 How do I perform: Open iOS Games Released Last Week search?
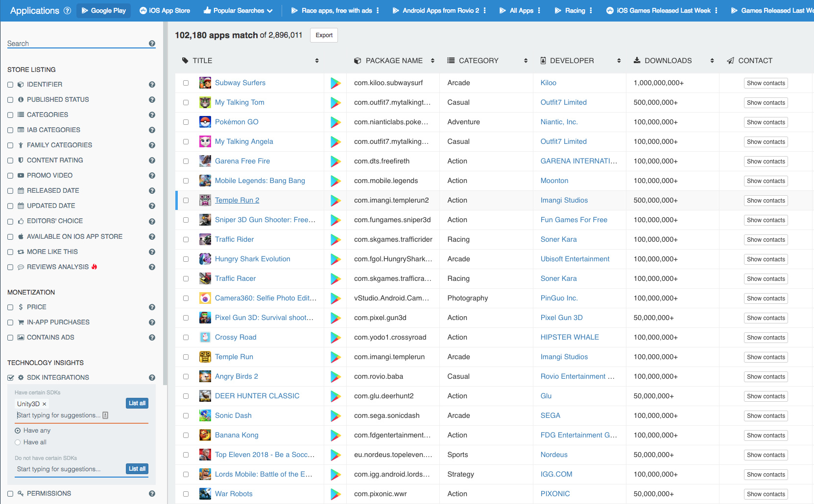click(658, 10)
